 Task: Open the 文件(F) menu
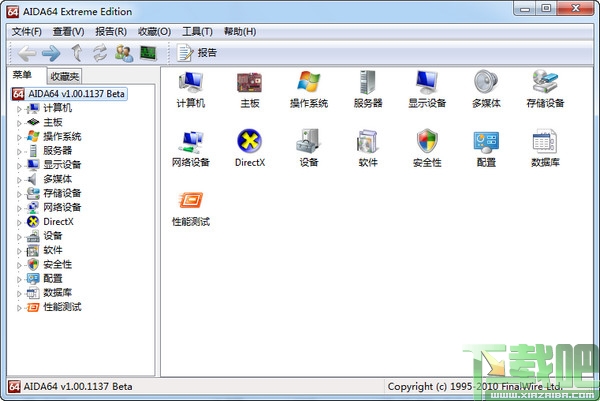[x=26, y=31]
